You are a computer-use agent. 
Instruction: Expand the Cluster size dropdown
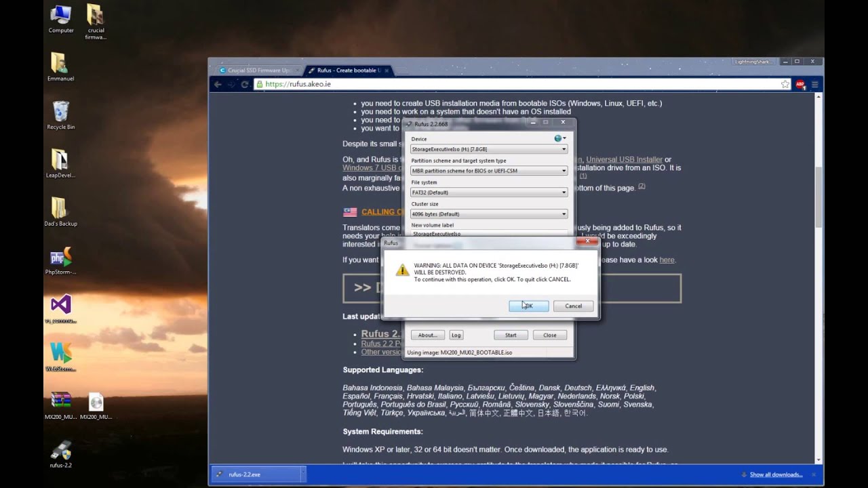(x=489, y=214)
